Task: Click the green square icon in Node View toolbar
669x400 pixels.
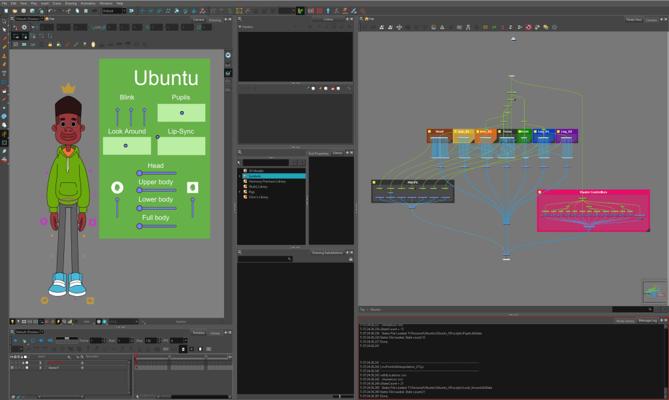Action: [494, 27]
